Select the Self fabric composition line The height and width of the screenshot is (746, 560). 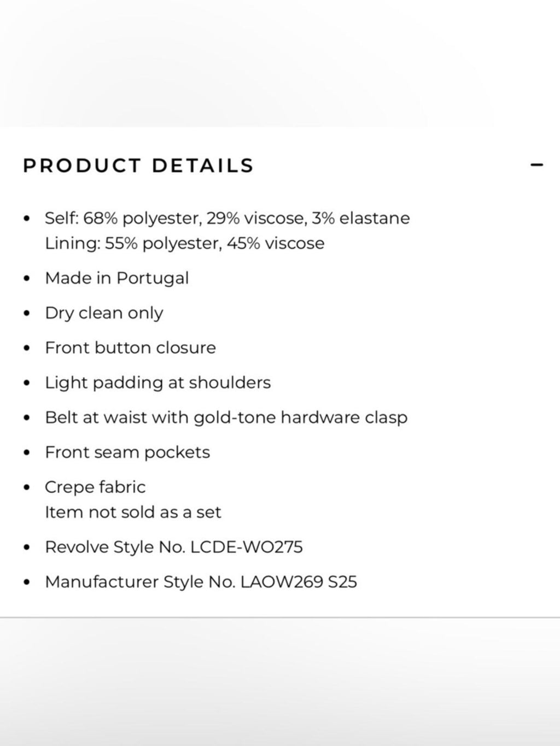pyautogui.click(x=227, y=218)
